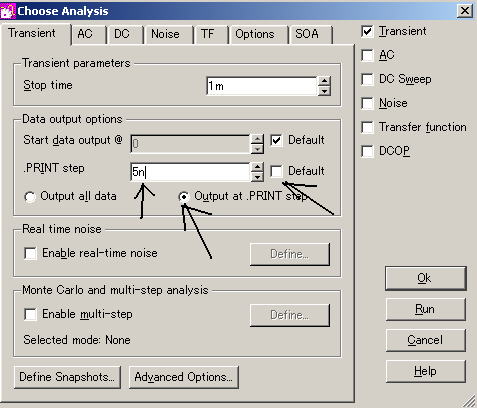This screenshot has height=408, width=477.
Task: Uncheck Default for Start data output
Action: pyautogui.click(x=276, y=140)
